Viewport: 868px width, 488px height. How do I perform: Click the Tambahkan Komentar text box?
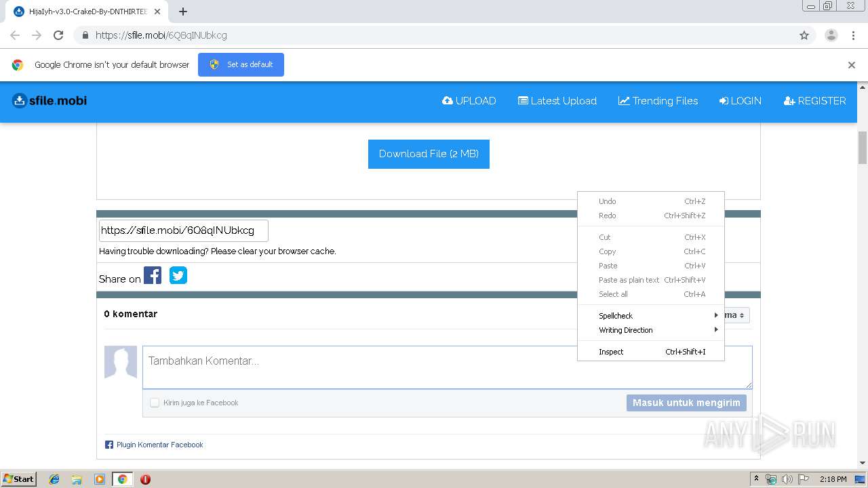click(x=448, y=367)
